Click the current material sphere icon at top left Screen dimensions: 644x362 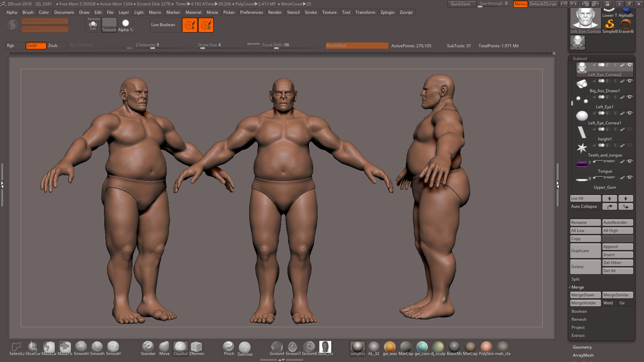(13, 25)
